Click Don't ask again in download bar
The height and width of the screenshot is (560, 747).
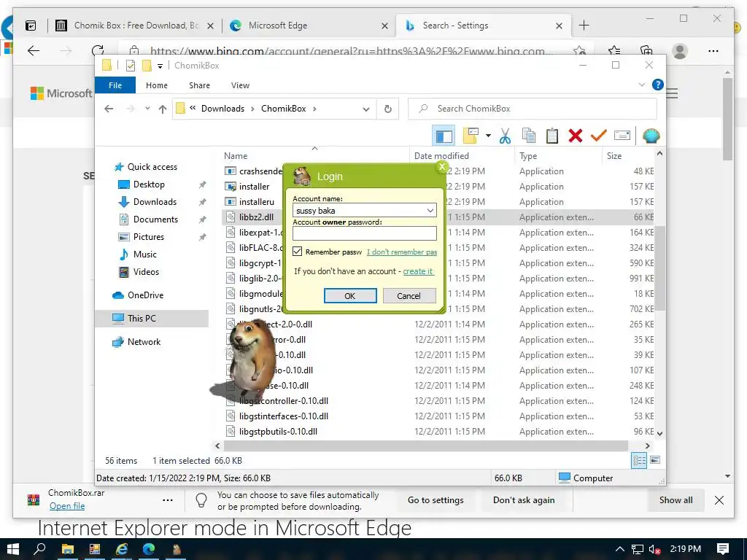pos(524,500)
